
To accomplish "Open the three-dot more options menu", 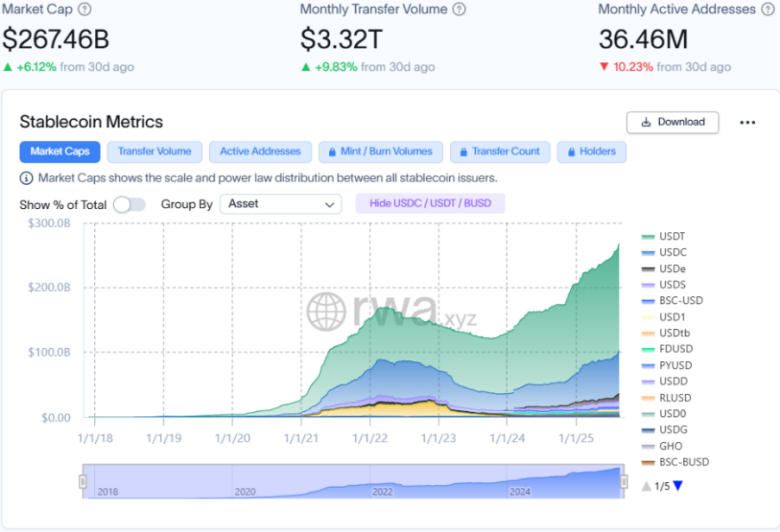I will click(747, 123).
